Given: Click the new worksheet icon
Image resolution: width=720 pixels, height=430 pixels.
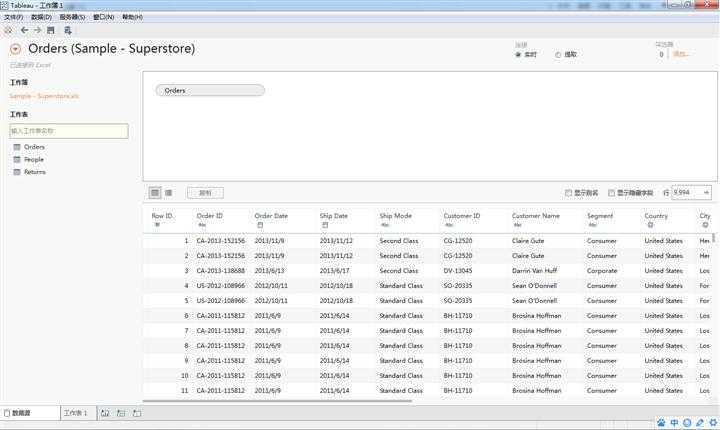Looking at the screenshot, I should pyautogui.click(x=105, y=413).
